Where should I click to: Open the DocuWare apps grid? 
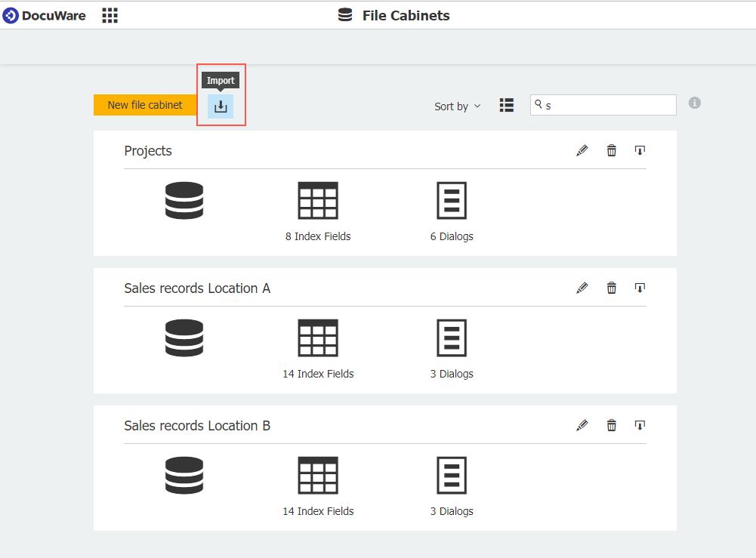coord(110,14)
